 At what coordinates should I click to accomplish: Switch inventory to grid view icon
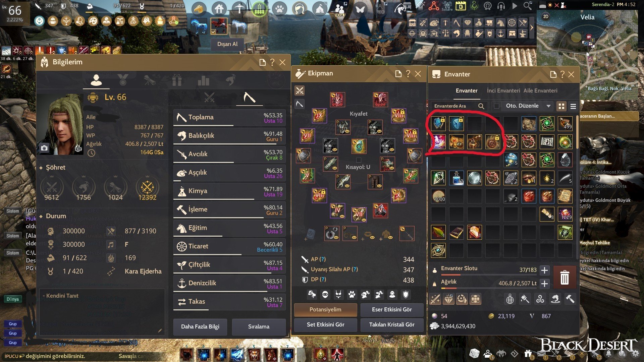[561, 106]
